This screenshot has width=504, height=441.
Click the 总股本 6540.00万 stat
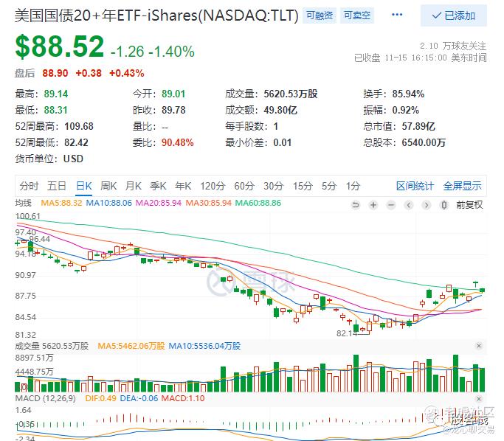click(404, 142)
